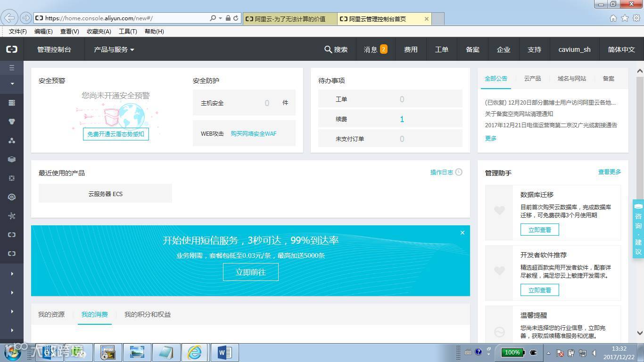Open the picture viewer icon in the taskbar
This screenshot has height=362, width=644.
[x=137, y=352]
